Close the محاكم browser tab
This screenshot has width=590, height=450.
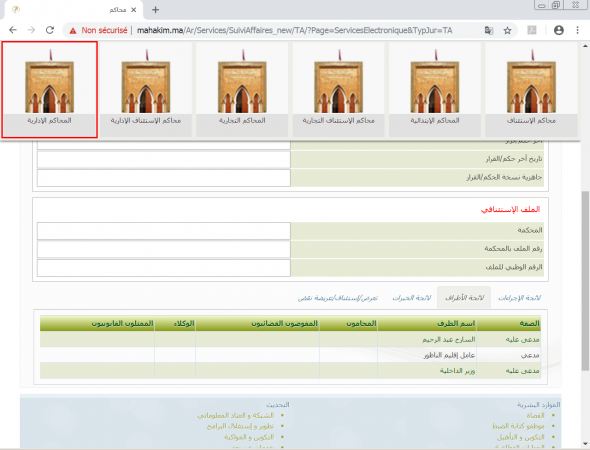[133, 10]
